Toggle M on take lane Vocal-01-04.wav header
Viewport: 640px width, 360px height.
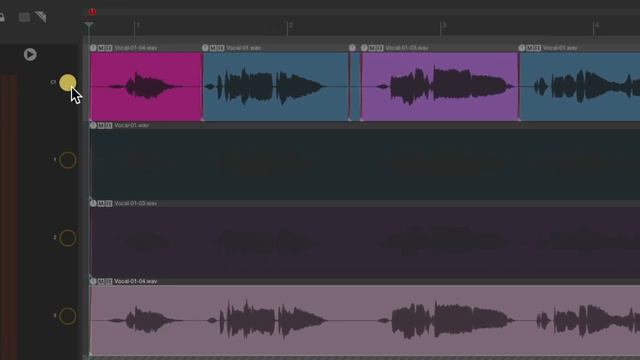click(101, 281)
